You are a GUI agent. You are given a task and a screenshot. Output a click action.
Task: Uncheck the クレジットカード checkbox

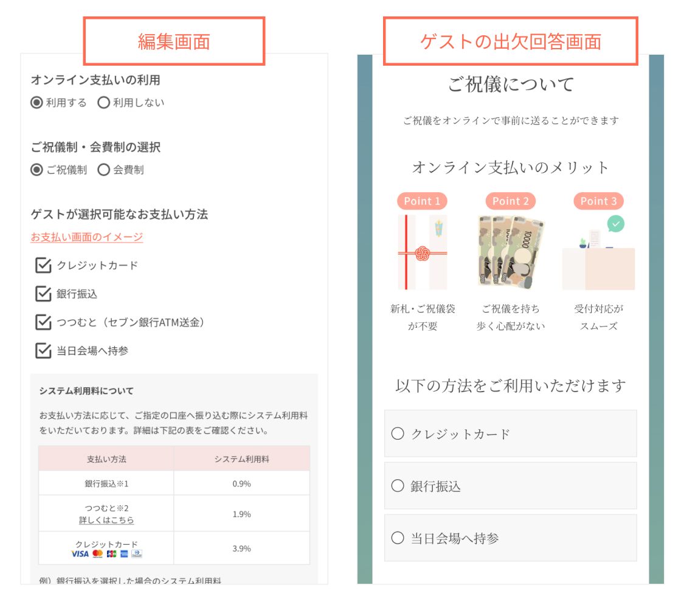click(x=43, y=265)
